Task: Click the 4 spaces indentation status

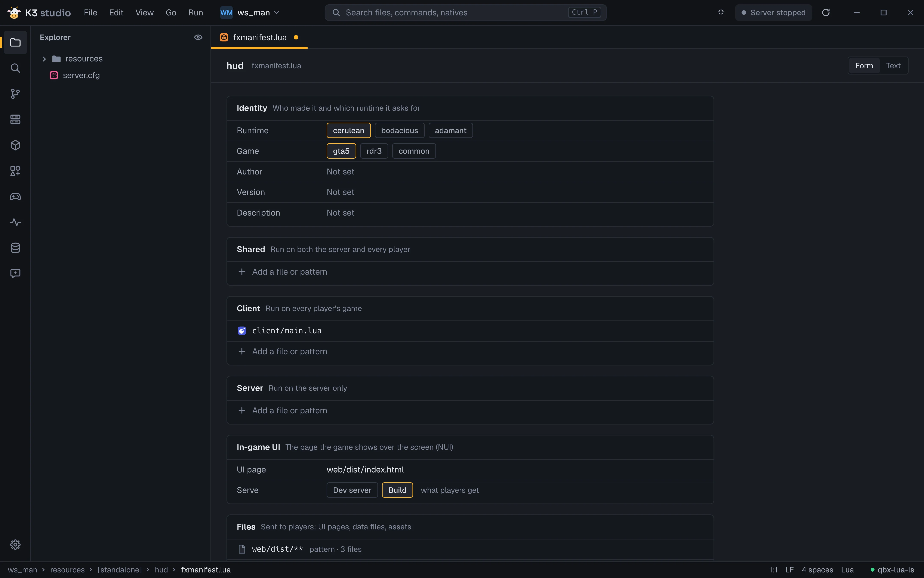Action: pyautogui.click(x=817, y=570)
